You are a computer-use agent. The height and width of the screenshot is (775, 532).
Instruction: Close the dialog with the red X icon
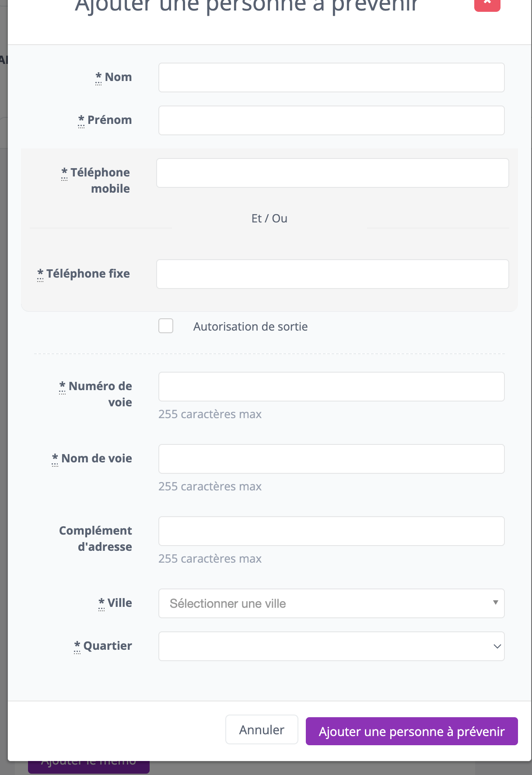click(x=487, y=4)
